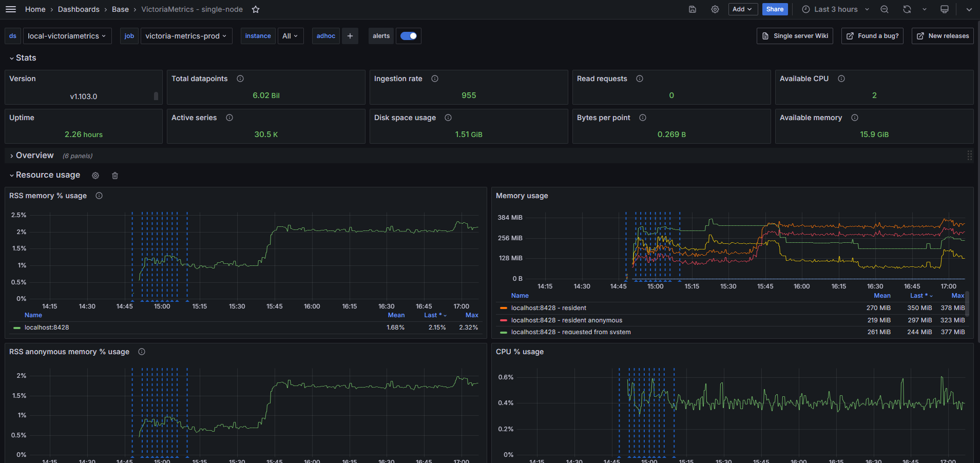Delete the Resource usage row
The height and width of the screenshot is (463, 980).
(x=115, y=176)
